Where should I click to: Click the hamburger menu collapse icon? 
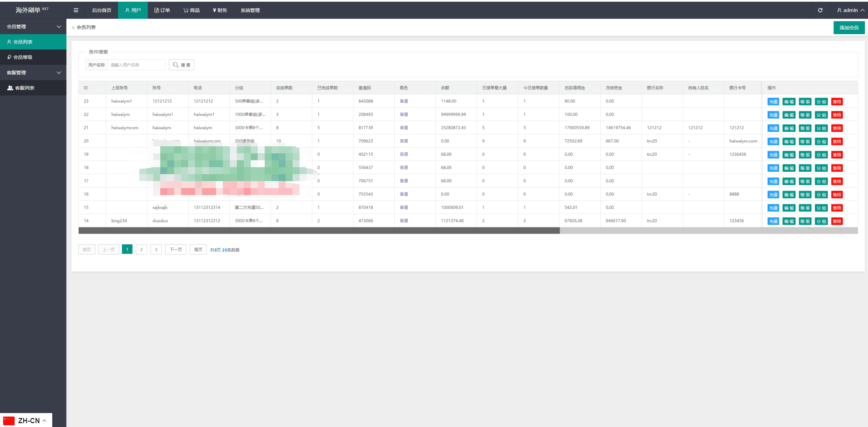tap(76, 10)
